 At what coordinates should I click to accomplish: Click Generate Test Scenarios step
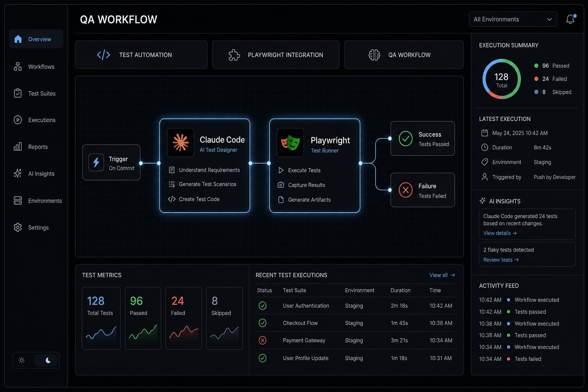point(203,184)
